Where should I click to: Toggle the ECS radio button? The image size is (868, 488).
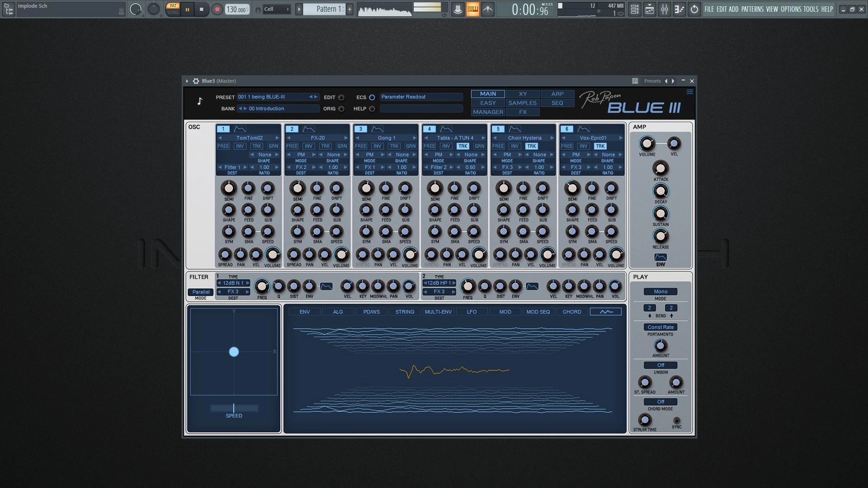(372, 97)
